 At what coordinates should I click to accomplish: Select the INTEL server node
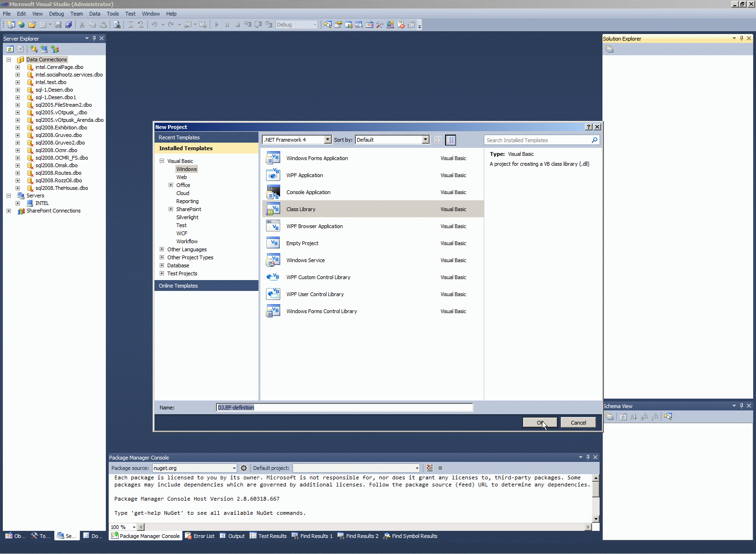(42, 203)
